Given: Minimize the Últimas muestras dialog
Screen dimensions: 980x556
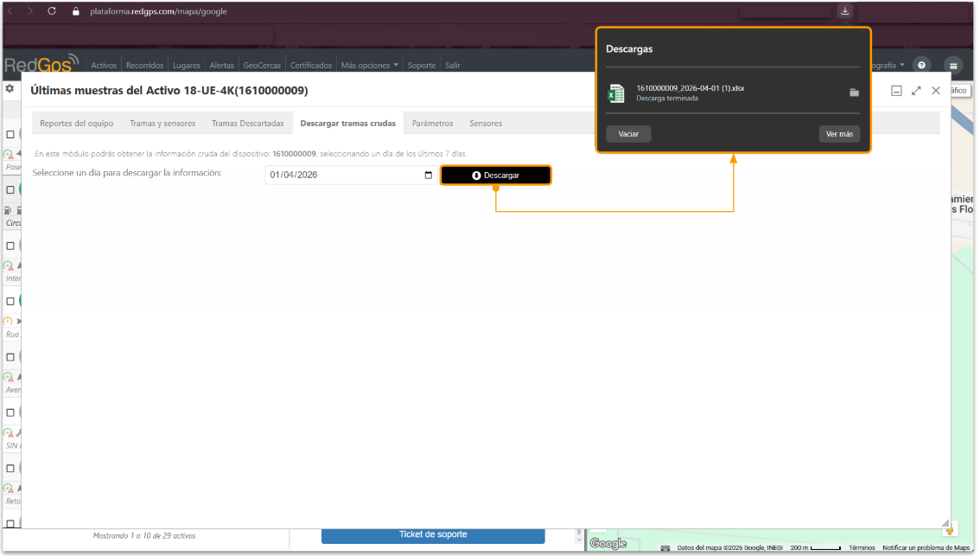Looking at the screenshot, I should click(896, 91).
